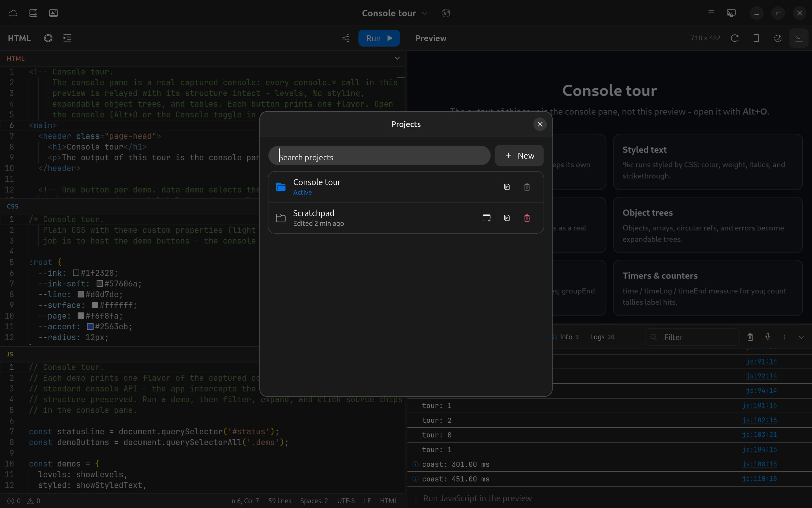Click the console Filter field
Viewport: 812px width, 508px height.
click(692, 337)
